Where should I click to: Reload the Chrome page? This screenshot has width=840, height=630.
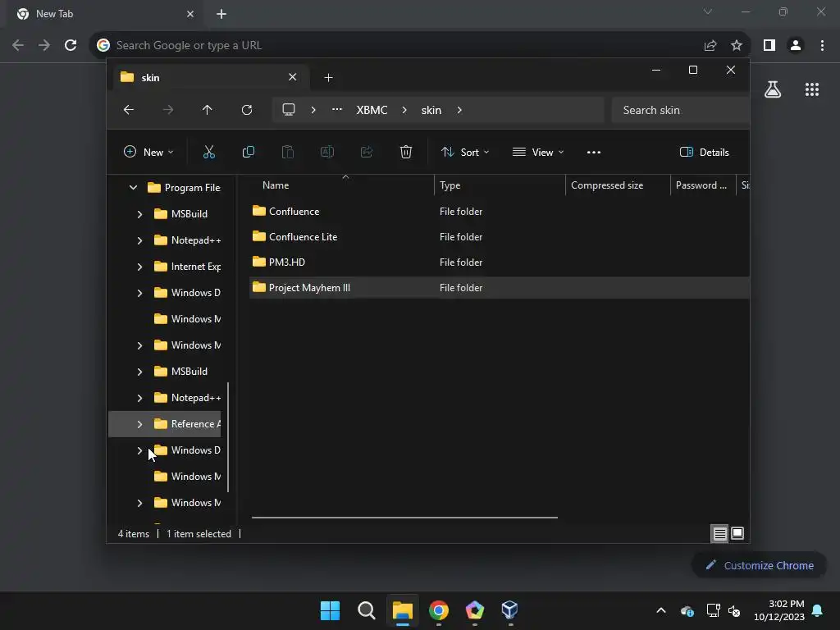point(71,45)
